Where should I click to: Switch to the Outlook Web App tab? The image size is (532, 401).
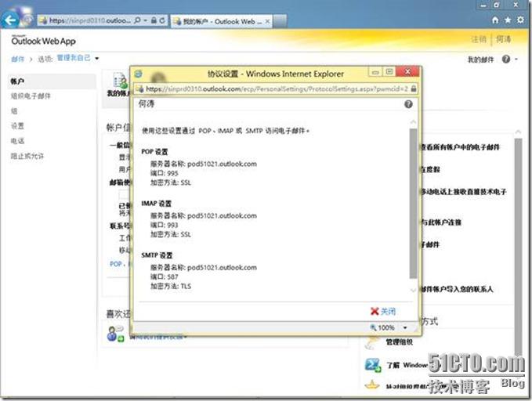[221, 21]
